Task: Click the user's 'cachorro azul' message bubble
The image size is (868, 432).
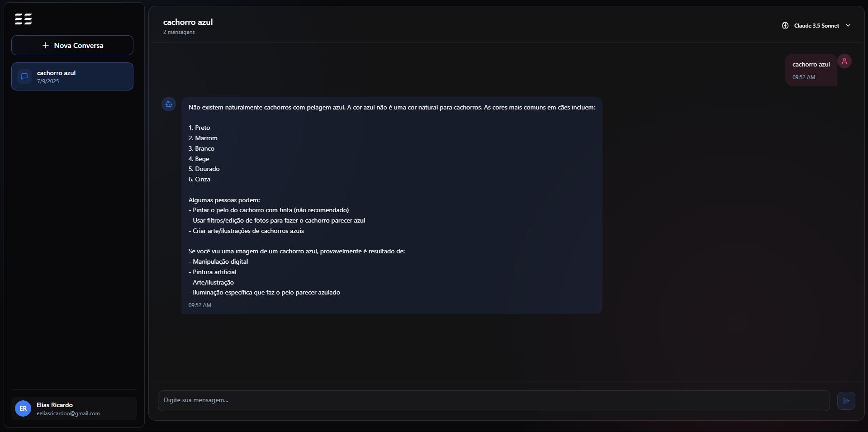Action: tap(811, 65)
